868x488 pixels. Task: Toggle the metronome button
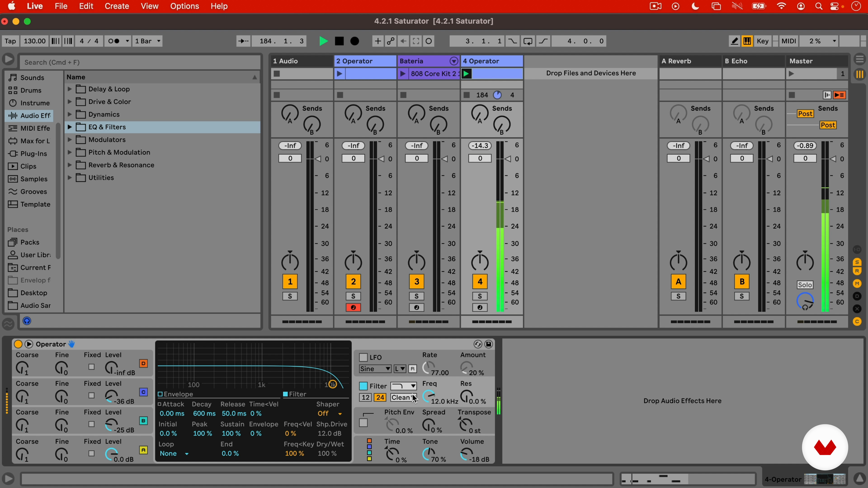(118, 41)
